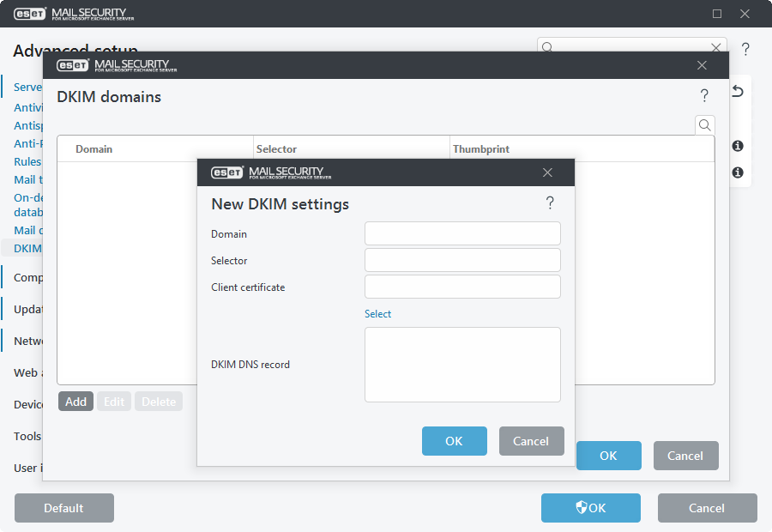Click the help question mark in Advanced setup
The image size is (772, 532).
(745, 50)
